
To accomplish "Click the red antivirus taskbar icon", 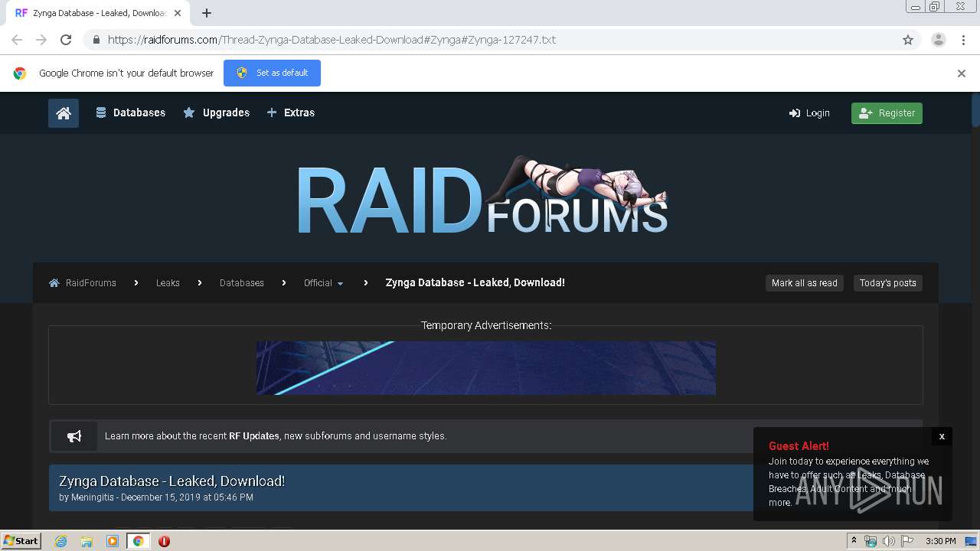I will (164, 541).
